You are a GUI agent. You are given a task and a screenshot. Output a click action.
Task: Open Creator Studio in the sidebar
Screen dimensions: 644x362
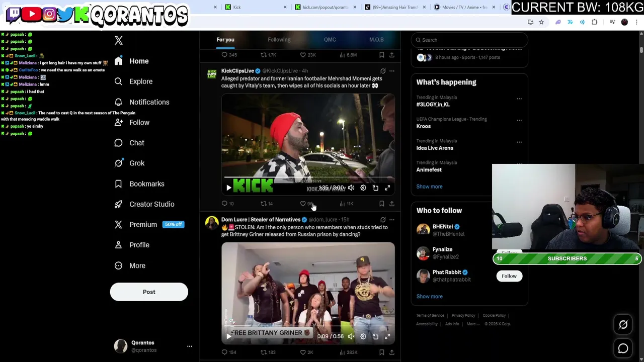(x=144, y=204)
